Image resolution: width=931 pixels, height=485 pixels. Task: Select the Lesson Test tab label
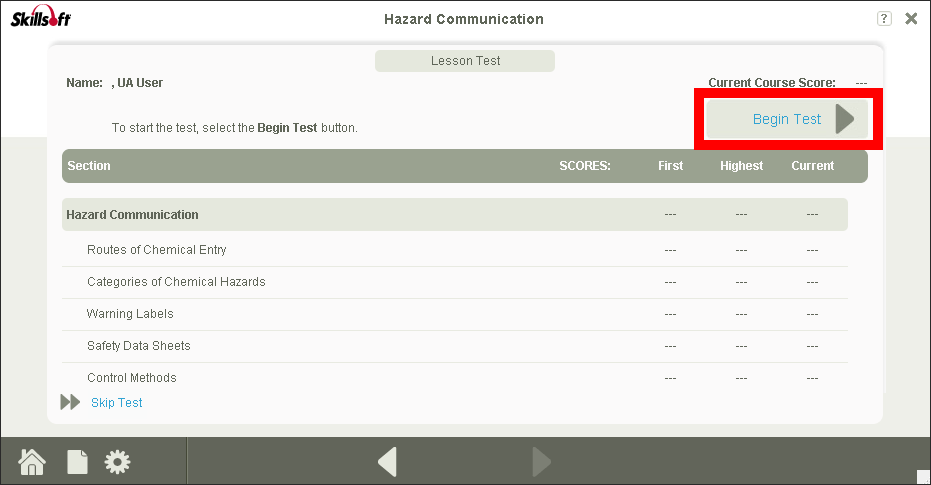[465, 61]
